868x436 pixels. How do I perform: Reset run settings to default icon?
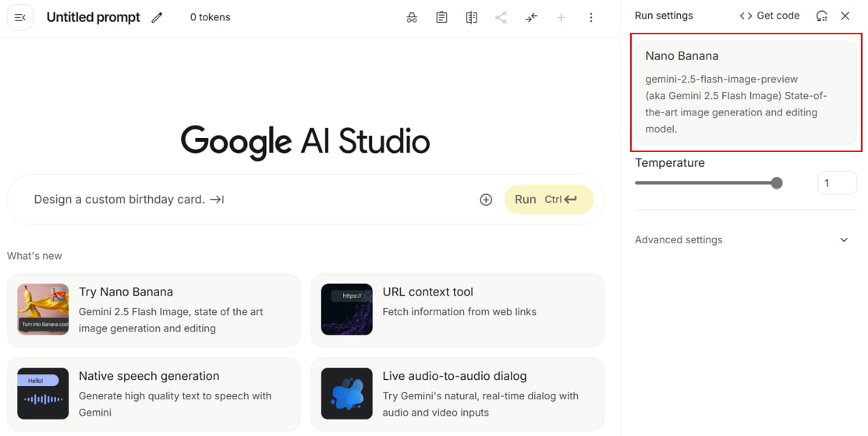pyautogui.click(x=821, y=16)
